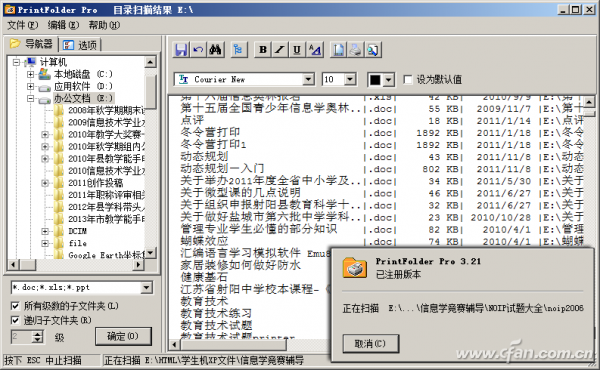Switch to the 选项 tab
This screenshot has width=600, height=370.
[80, 45]
